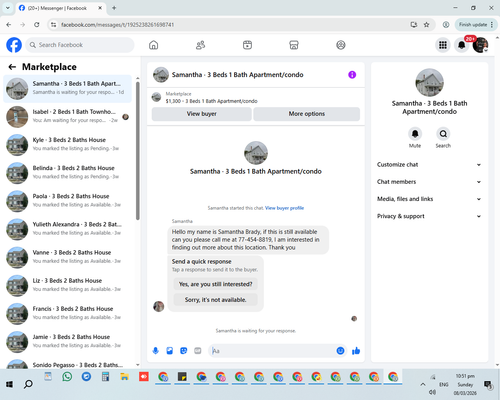Open the Yulieth Alexandra conversation
The image size is (500, 400).
click(67, 229)
